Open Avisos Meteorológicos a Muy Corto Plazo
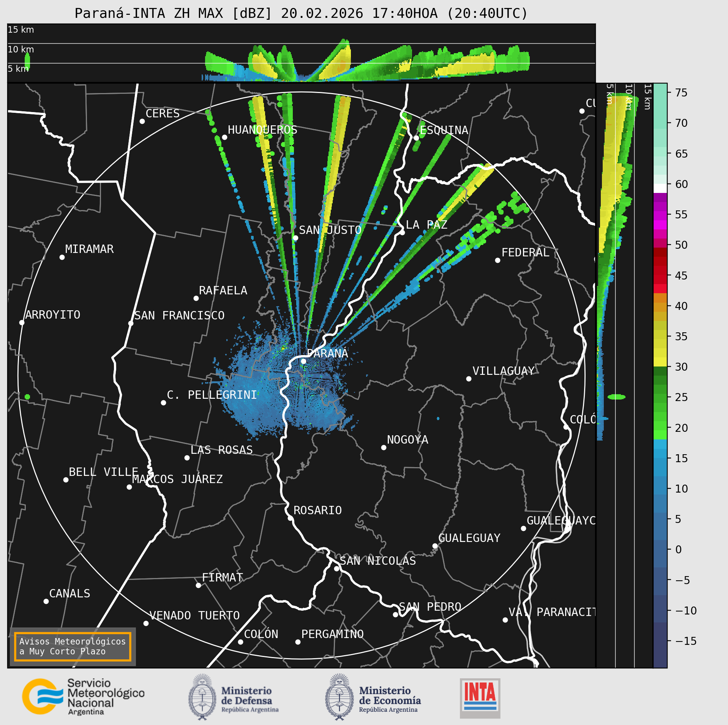Image resolution: width=728 pixels, height=725 pixels. [x=73, y=646]
